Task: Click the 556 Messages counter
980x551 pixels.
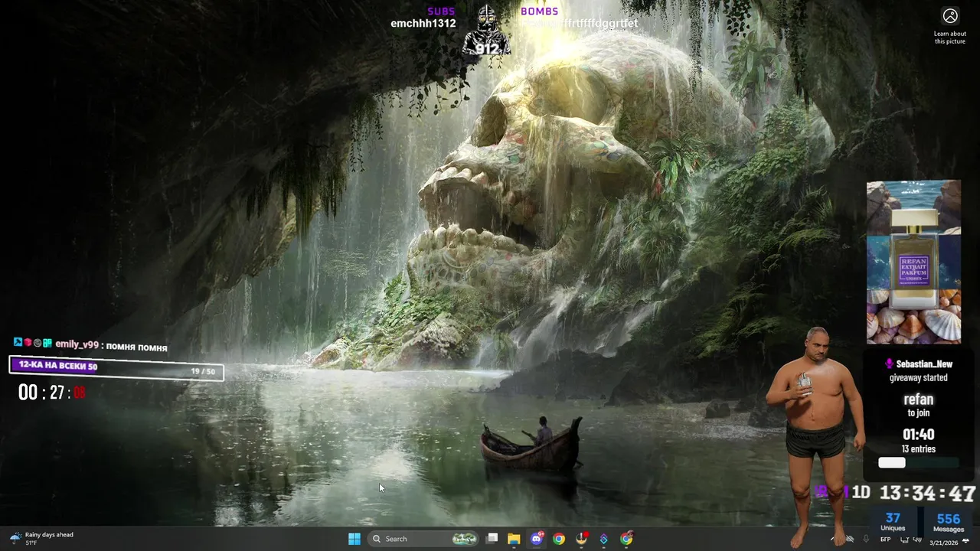Action: click(949, 522)
